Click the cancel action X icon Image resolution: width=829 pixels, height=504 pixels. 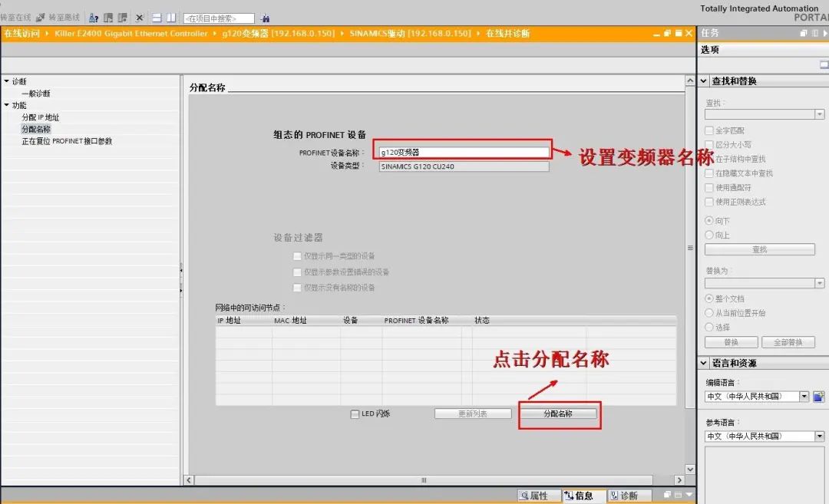(138, 18)
